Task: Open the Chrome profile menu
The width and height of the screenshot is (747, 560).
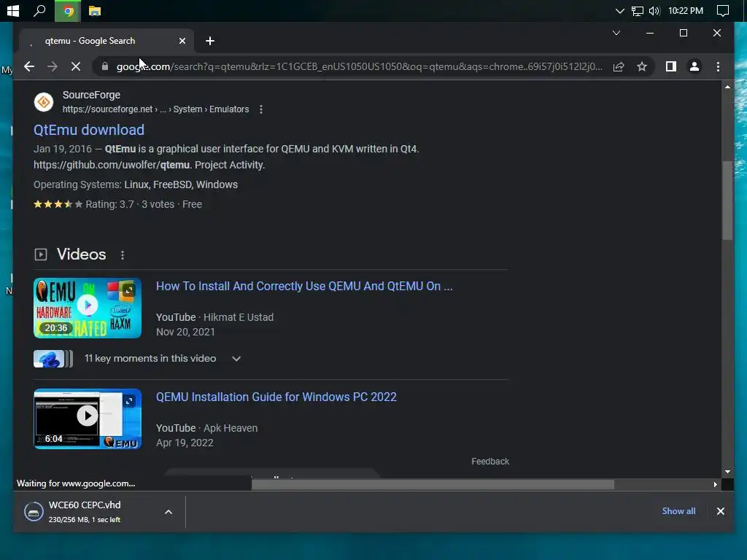Action: point(694,66)
